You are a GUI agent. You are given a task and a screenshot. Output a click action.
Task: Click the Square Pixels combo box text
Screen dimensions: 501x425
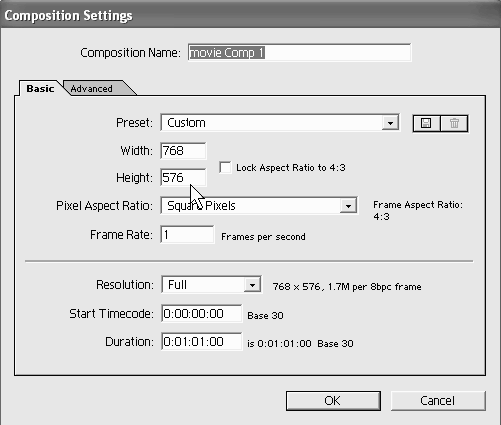(201, 206)
